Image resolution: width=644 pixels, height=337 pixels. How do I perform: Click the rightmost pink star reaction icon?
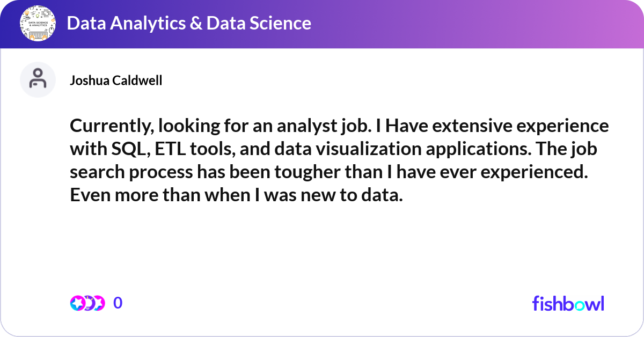tap(99, 303)
